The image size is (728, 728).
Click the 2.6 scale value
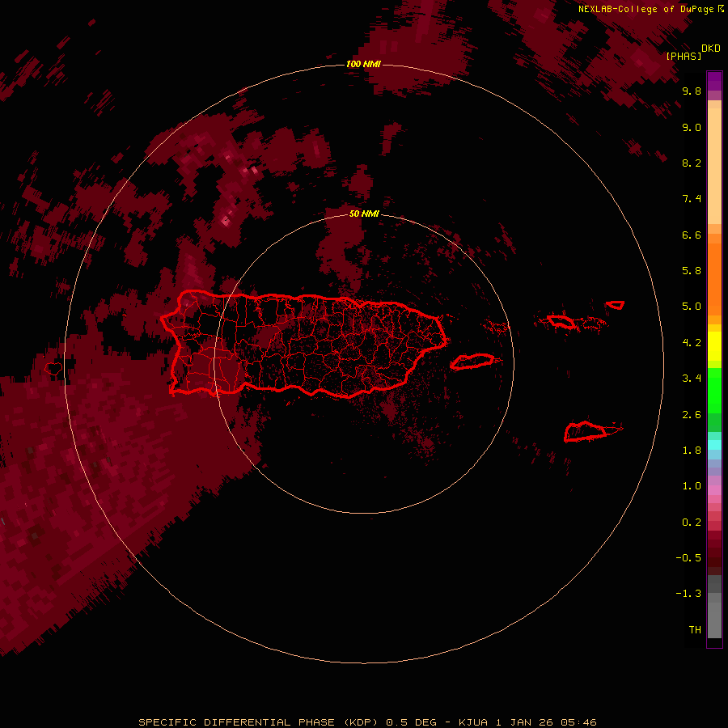tap(692, 415)
